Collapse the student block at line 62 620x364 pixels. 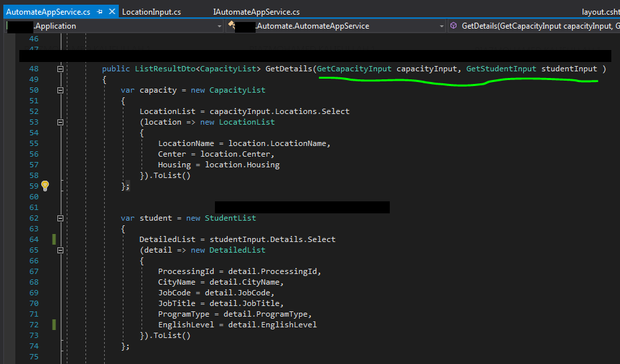click(x=60, y=218)
